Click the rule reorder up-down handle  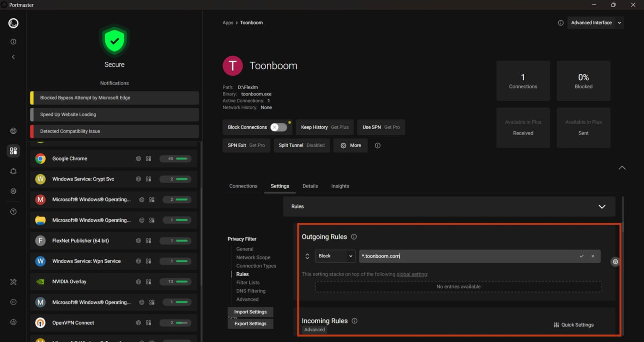pos(307,256)
